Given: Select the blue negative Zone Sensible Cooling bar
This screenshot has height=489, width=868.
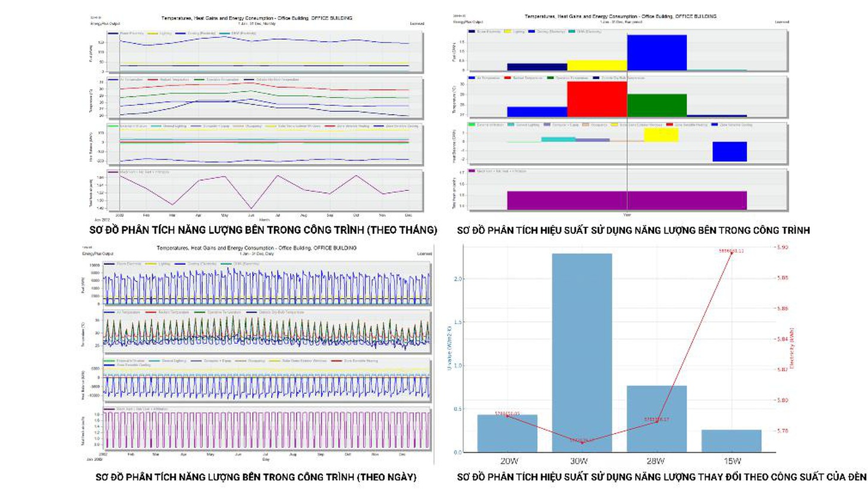Looking at the screenshot, I should click(x=729, y=151).
